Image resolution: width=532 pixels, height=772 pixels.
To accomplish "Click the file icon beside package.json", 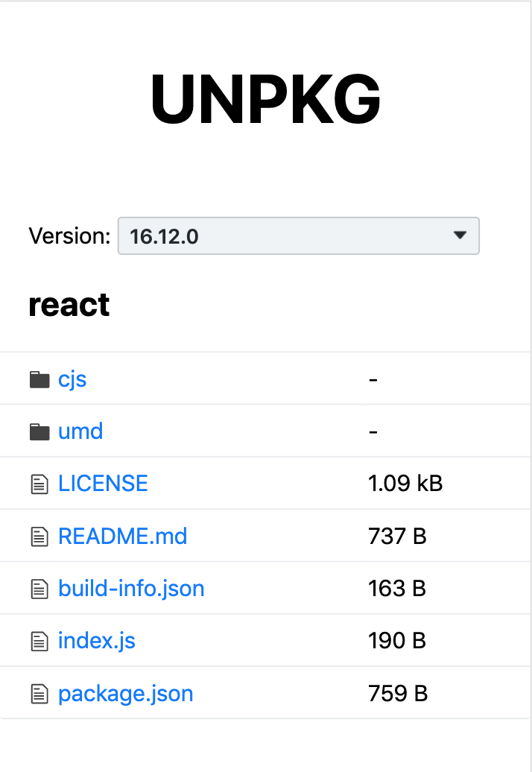I will pos(39,694).
